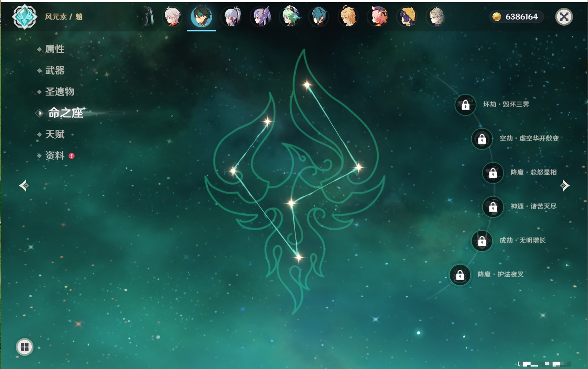Image resolution: width=588 pixels, height=369 pixels.
Task: Click the locked 坏劫·毁坏三界 constellation icon
Action: [465, 105]
